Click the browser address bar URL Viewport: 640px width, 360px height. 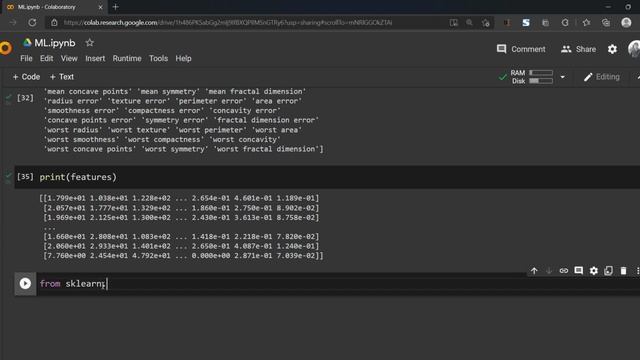pyautogui.click(x=228, y=23)
